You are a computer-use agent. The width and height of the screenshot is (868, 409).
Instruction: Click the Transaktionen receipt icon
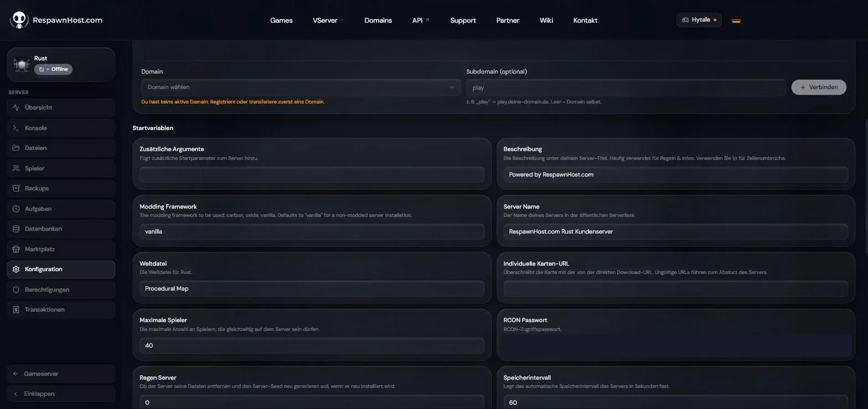pos(16,309)
